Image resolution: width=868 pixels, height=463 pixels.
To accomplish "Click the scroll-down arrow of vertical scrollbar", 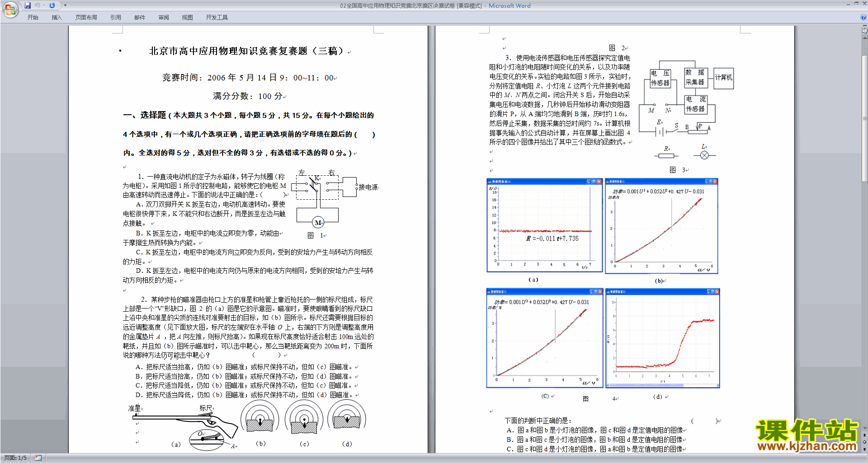I will 865,428.
